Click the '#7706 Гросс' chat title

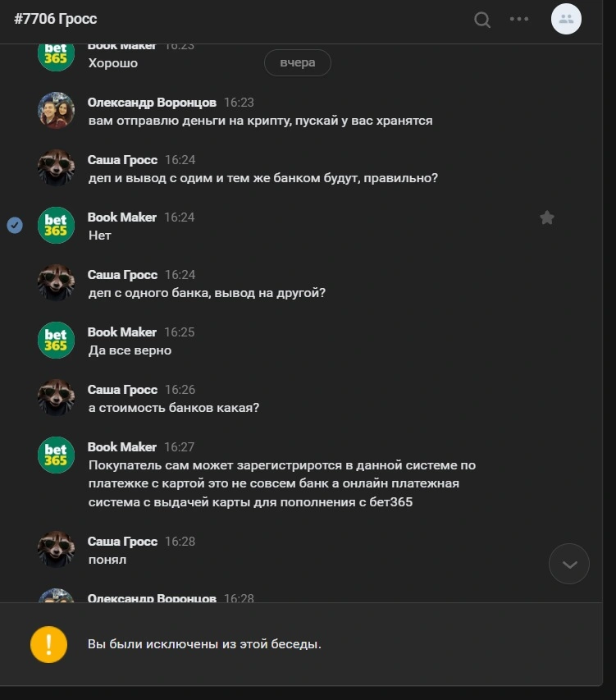(55, 19)
